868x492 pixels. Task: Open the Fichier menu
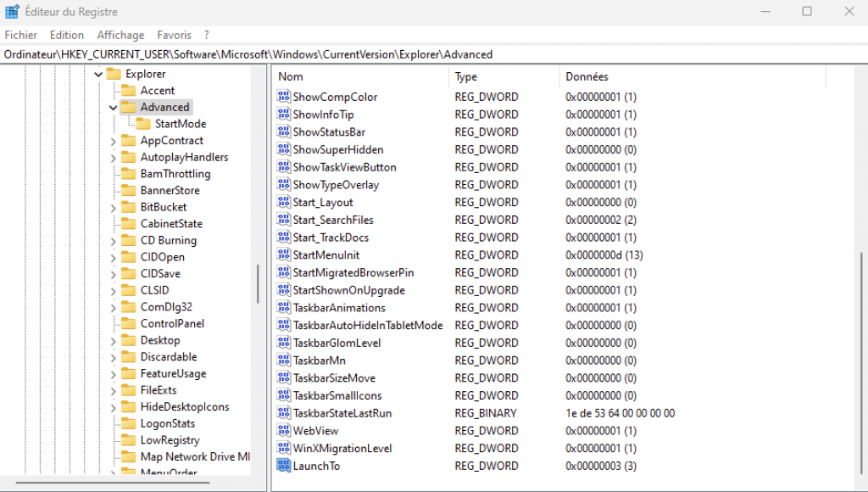[21, 35]
